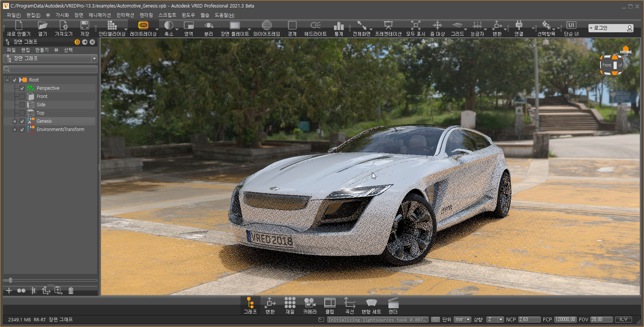Open the 도움말(H) menu
The width and height of the screenshot is (644, 327).
(x=224, y=15)
